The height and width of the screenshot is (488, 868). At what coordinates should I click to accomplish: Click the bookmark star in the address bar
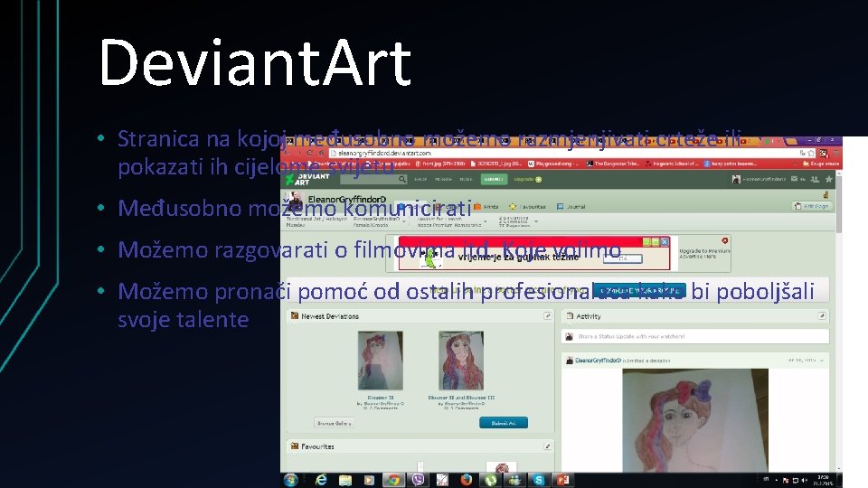811,153
